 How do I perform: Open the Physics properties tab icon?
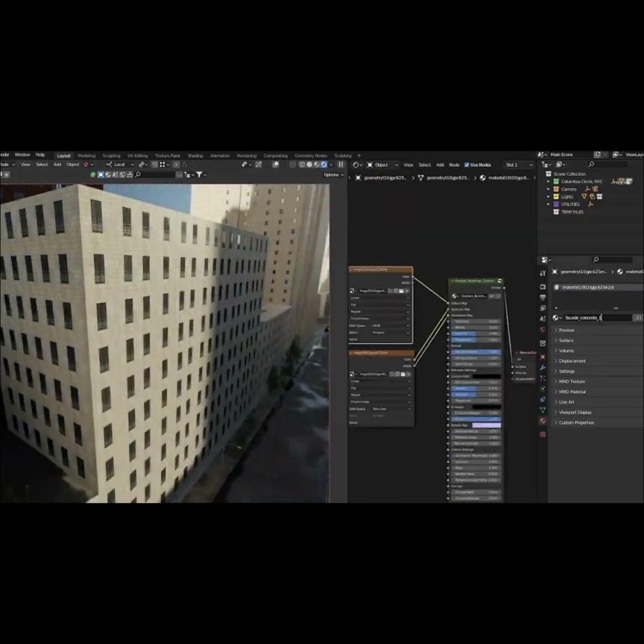coord(543,388)
